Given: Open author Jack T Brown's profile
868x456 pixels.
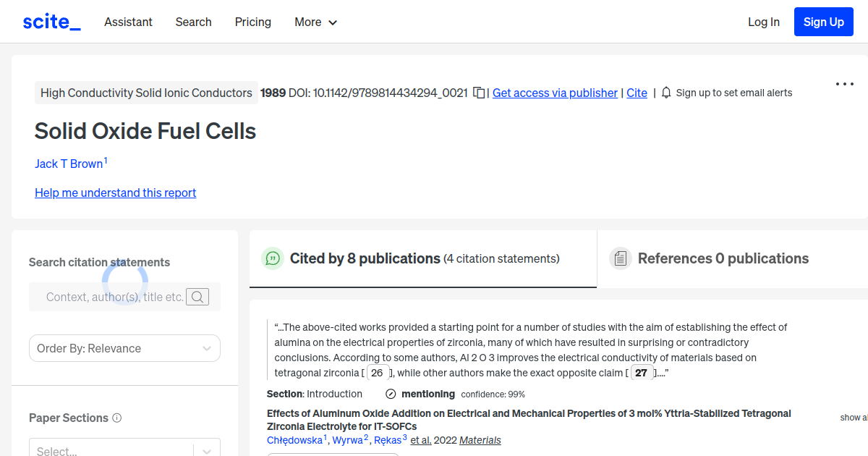Looking at the screenshot, I should [69, 164].
